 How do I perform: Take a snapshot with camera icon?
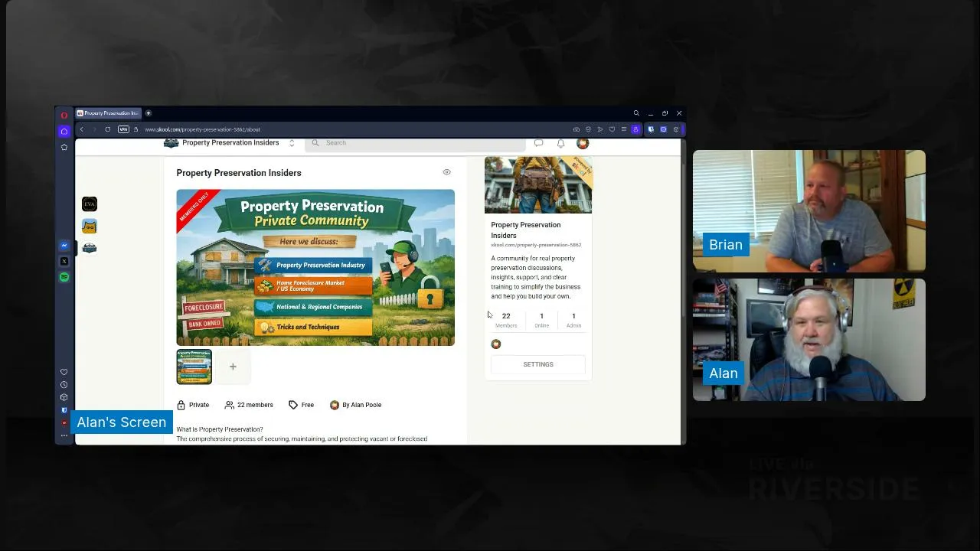[x=577, y=129]
